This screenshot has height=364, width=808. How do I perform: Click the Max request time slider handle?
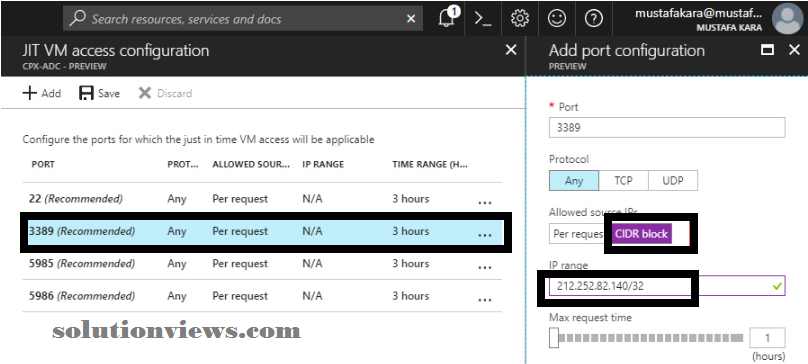(554, 338)
